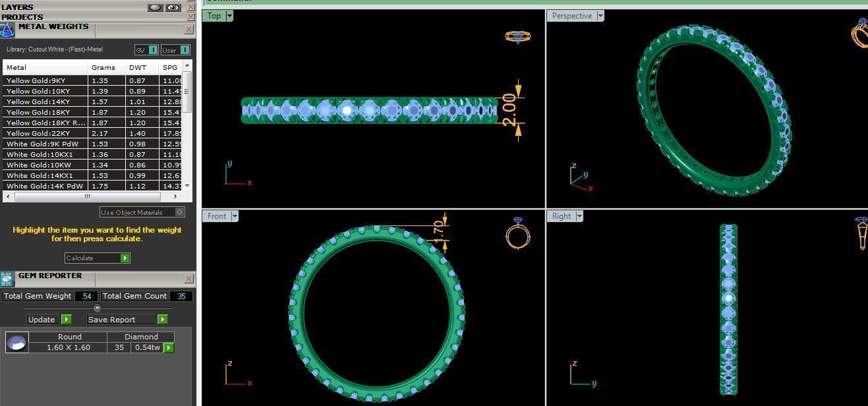This screenshot has width=868, height=406.
Task: Click the 1.70 dimension in Front viewport
Action: tap(439, 231)
